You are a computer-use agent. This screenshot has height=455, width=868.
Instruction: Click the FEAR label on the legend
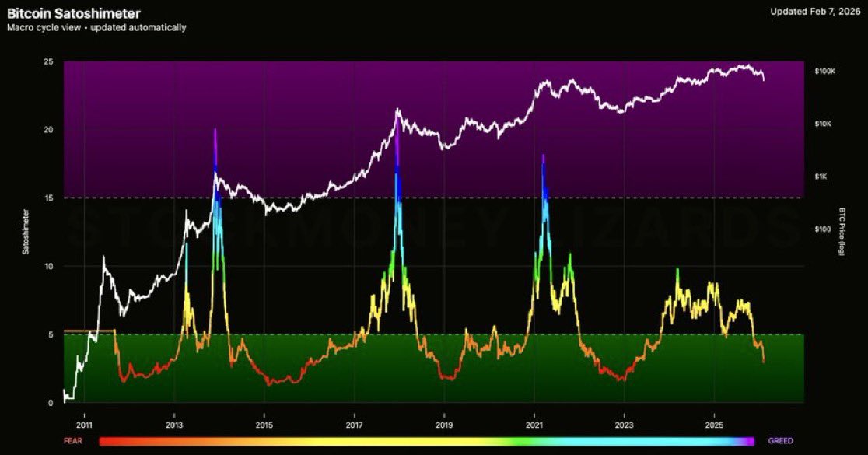tap(73, 441)
